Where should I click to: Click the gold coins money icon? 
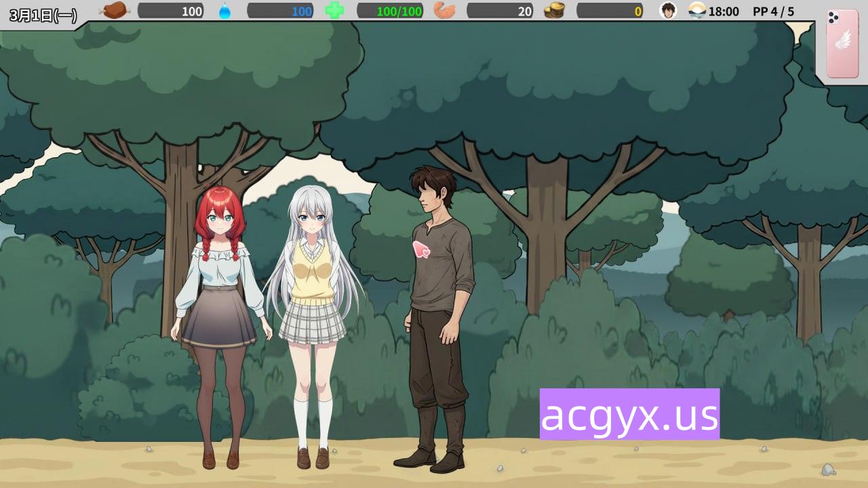pyautogui.click(x=554, y=11)
